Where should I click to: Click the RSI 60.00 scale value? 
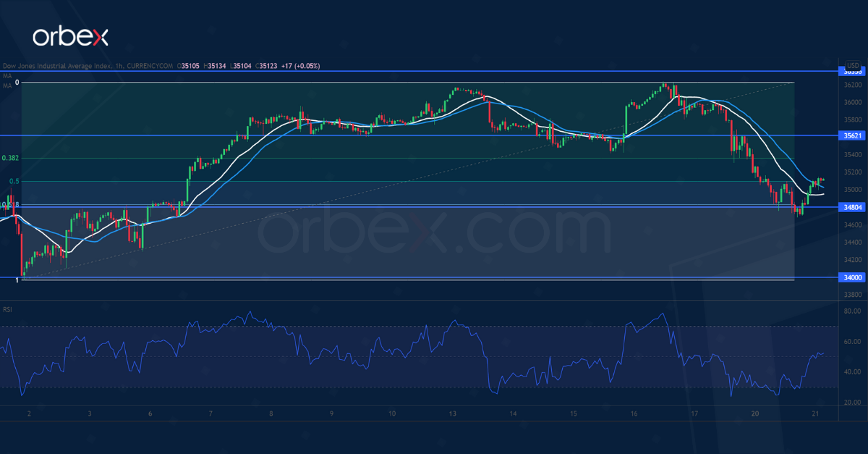pos(854,342)
